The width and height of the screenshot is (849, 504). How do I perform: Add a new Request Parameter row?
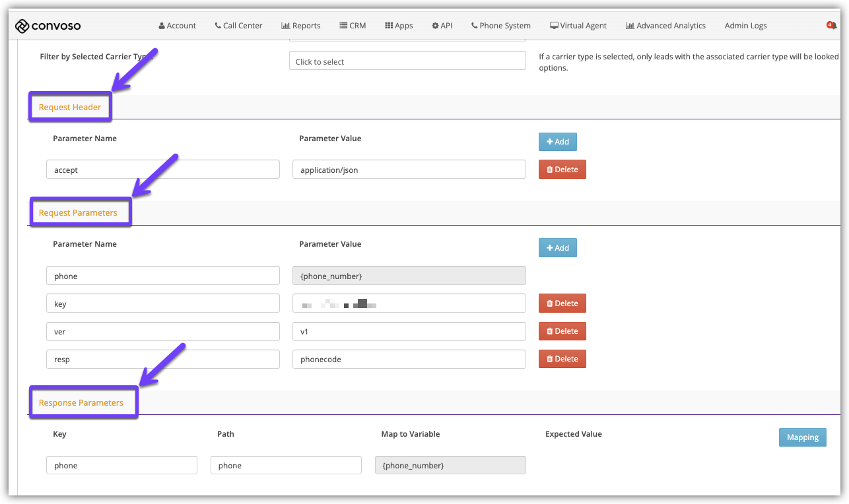[x=558, y=248]
